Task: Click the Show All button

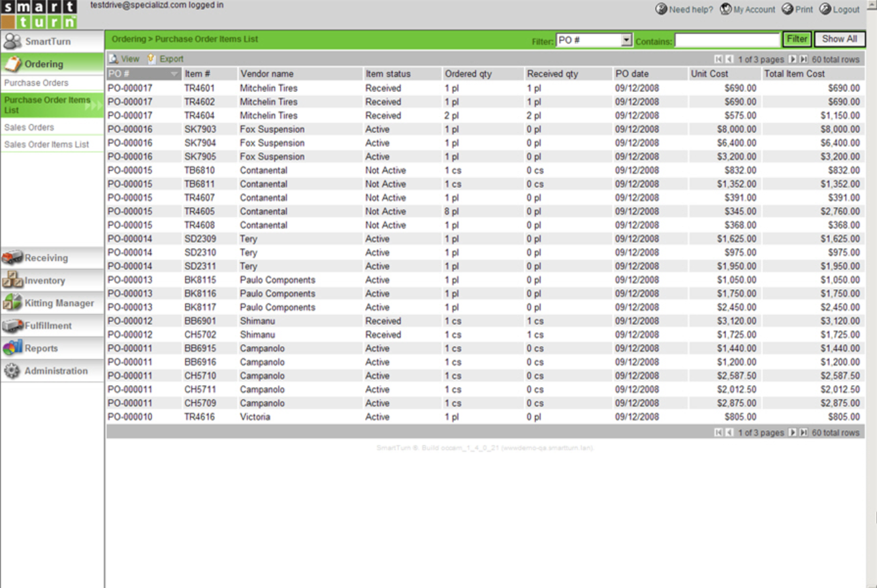Action: 839,39
